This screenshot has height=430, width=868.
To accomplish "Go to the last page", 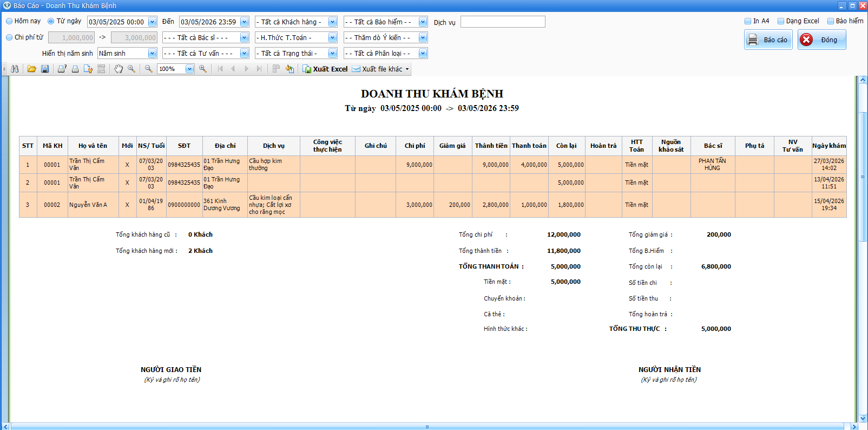I will [x=259, y=69].
